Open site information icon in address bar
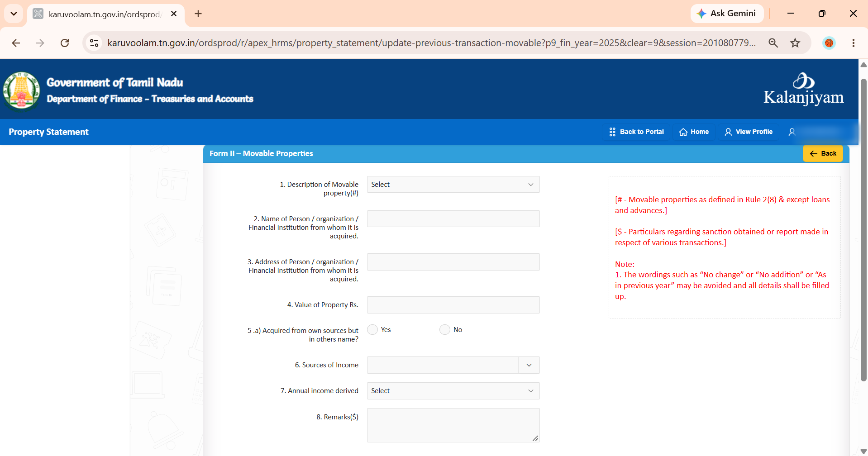 tap(94, 43)
